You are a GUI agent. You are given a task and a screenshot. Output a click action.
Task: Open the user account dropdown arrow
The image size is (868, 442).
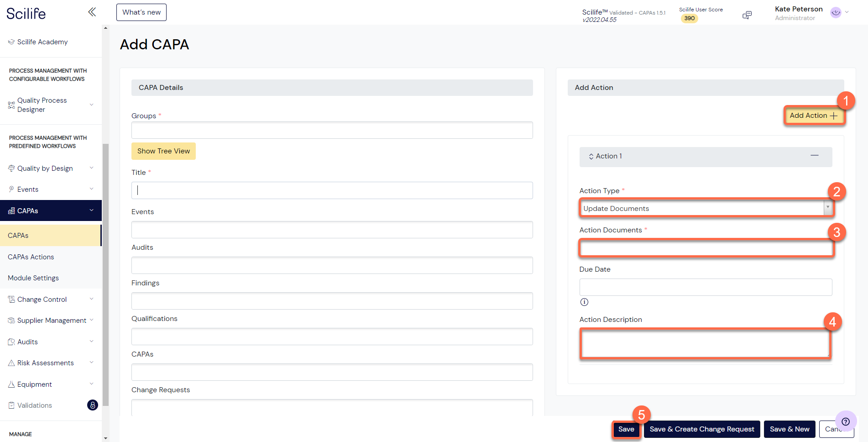(847, 12)
